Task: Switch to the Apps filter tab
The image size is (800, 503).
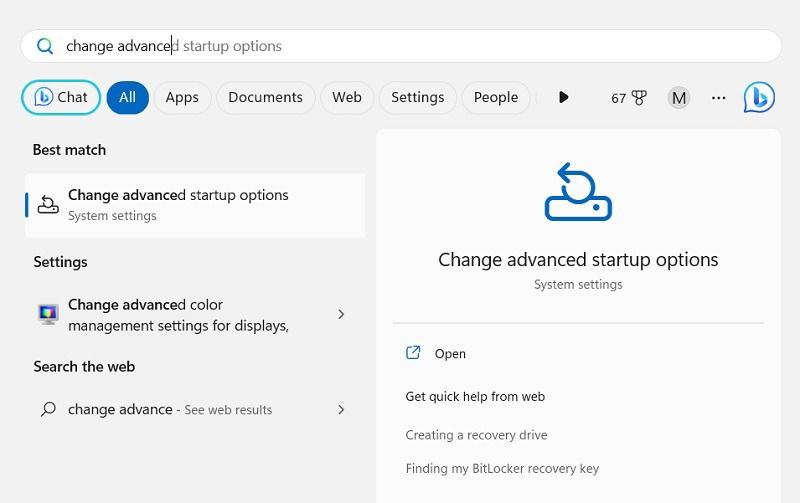Action: [x=182, y=97]
